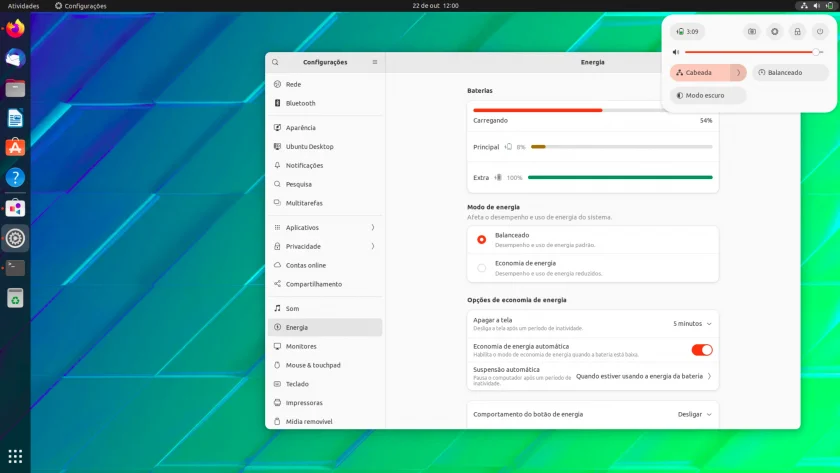Open Suspensão automática settings row

pyautogui.click(x=592, y=376)
